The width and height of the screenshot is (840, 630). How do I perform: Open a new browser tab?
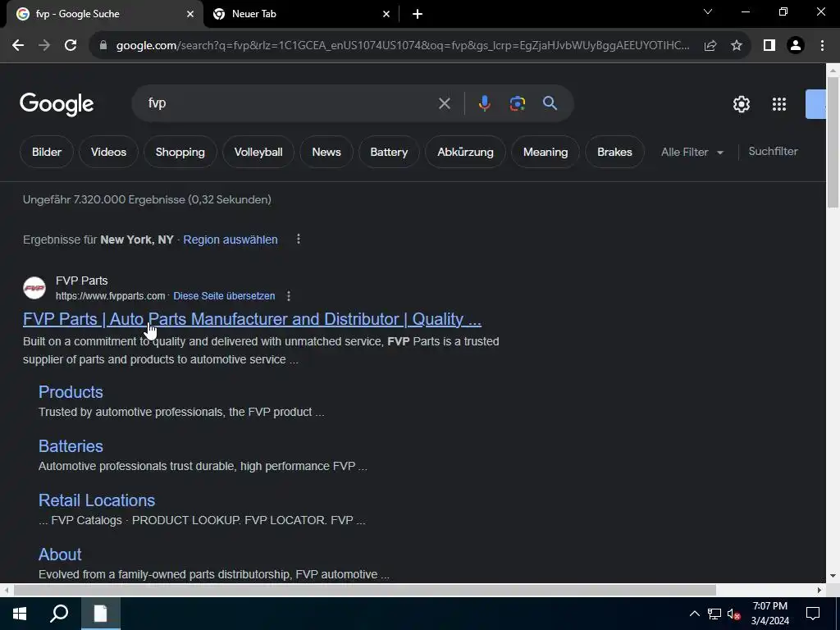[418, 14]
